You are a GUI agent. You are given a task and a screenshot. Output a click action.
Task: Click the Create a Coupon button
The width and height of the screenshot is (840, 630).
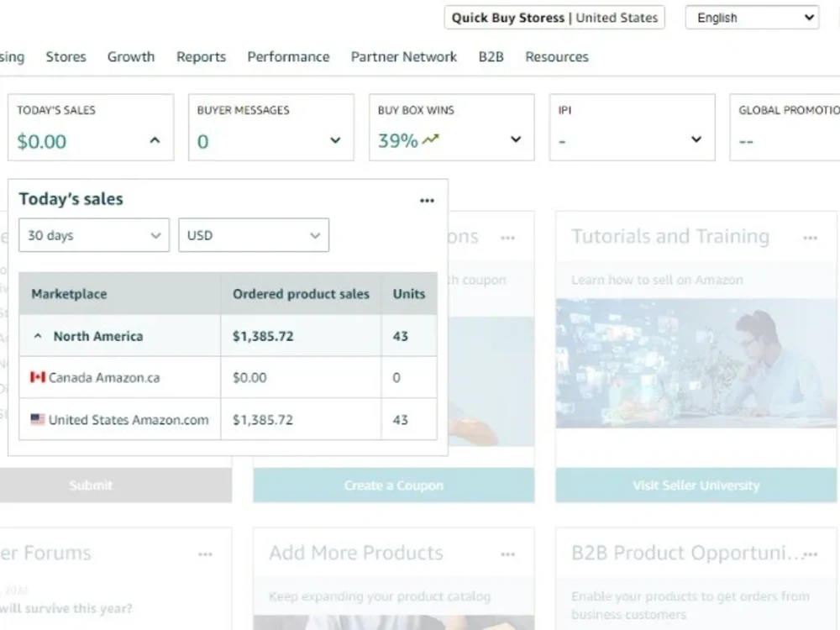tap(394, 486)
